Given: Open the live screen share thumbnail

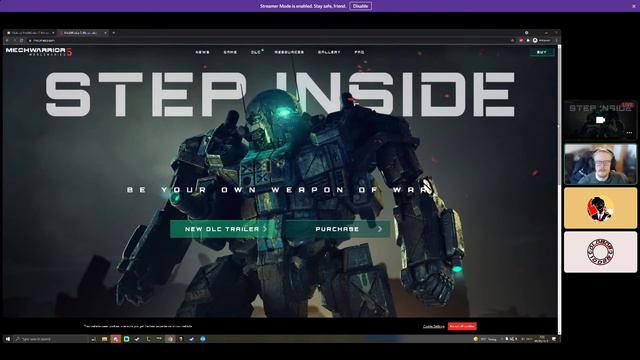Looking at the screenshot, I should 600,120.
